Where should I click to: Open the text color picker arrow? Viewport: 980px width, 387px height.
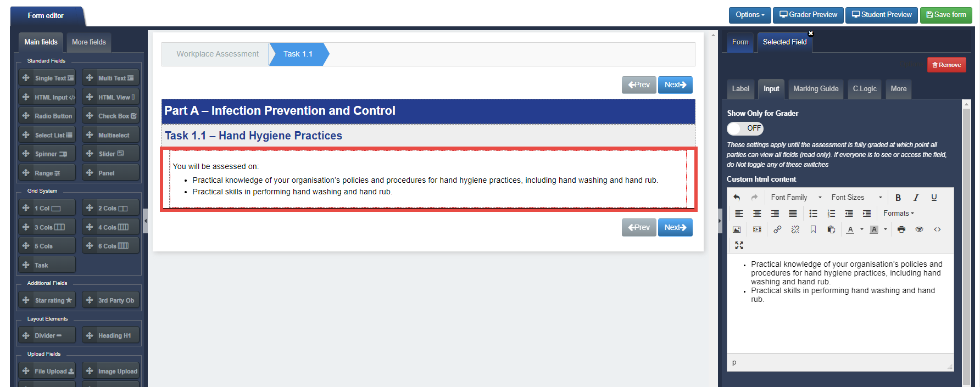862,229
